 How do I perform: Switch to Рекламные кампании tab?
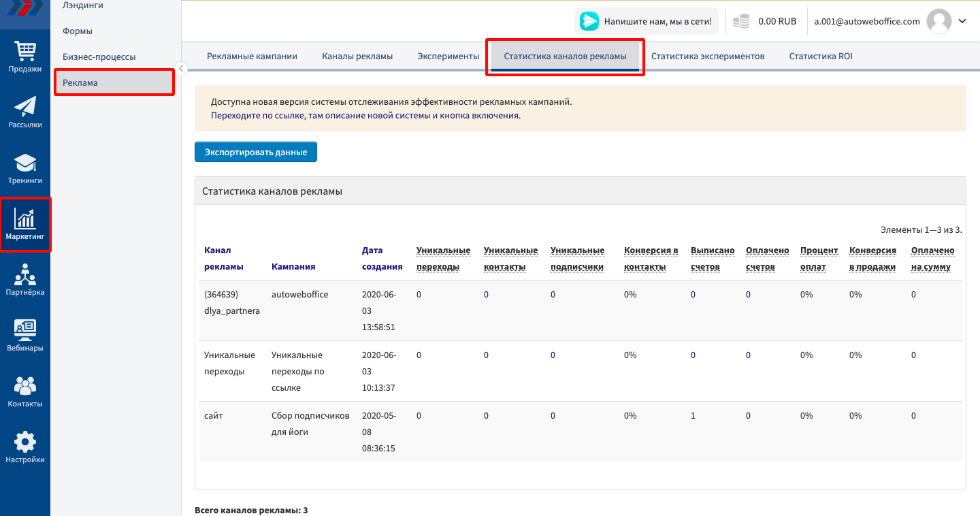click(x=252, y=57)
